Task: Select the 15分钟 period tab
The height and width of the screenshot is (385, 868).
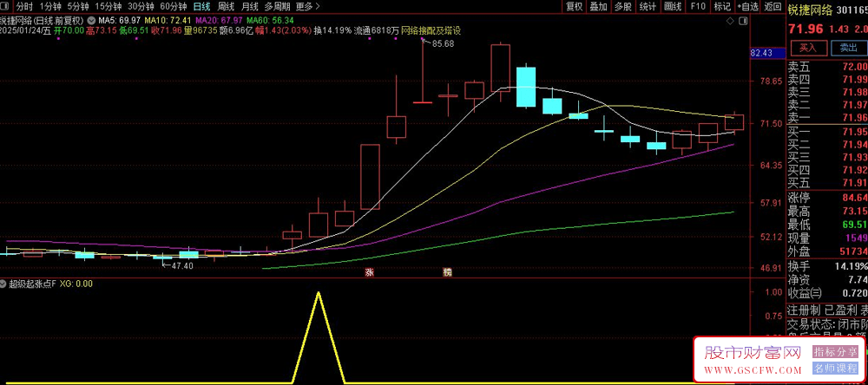Action: coord(108,7)
